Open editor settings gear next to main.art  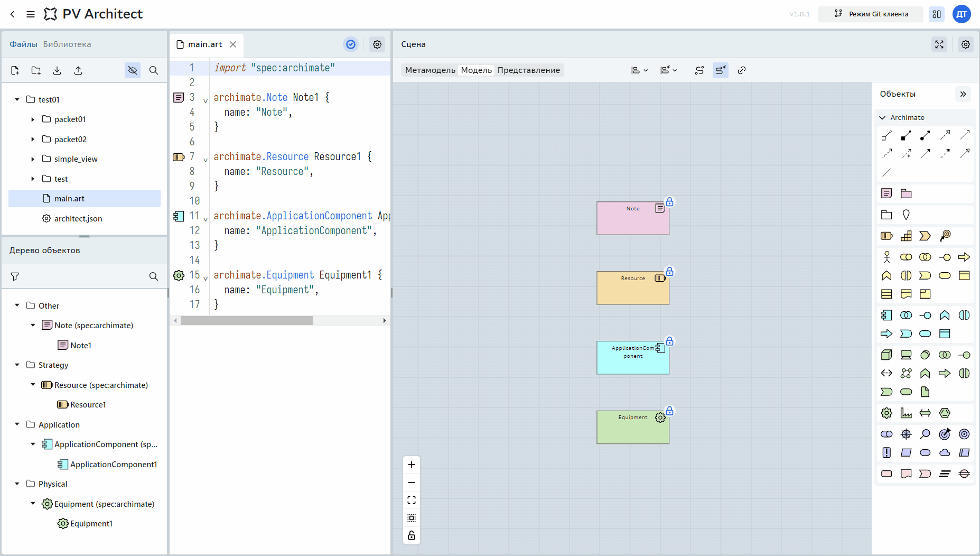pyautogui.click(x=377, y=44)
